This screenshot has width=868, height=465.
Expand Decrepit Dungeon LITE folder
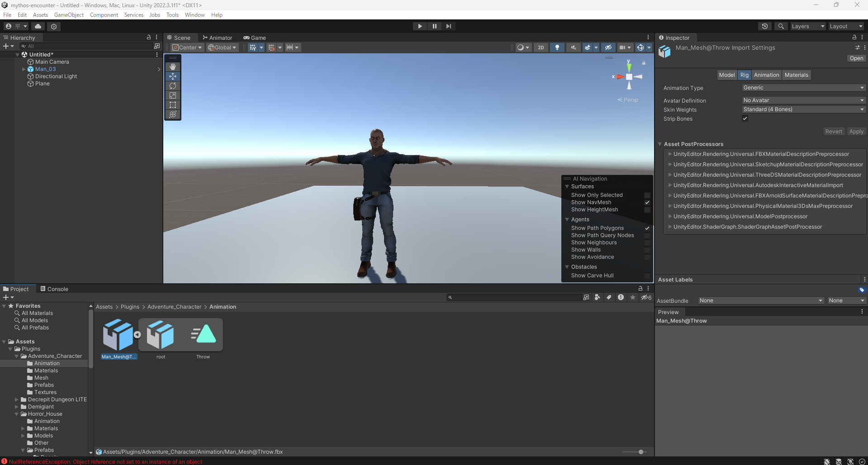pyautogui.click(x=17, y=399)
